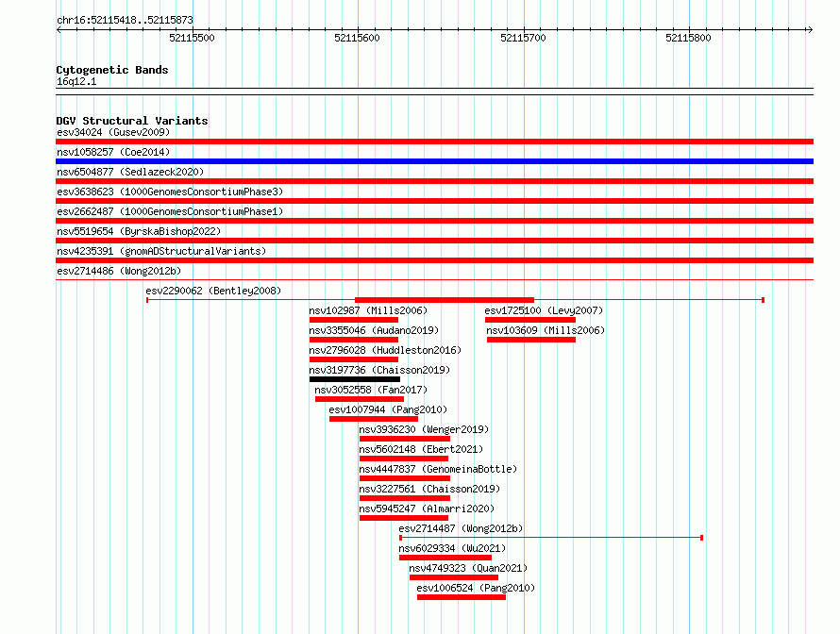Click the red bar under nsv4749323 (Quan2021)
The height and width of the screenshot is (634, 840).
coord(454,577)
